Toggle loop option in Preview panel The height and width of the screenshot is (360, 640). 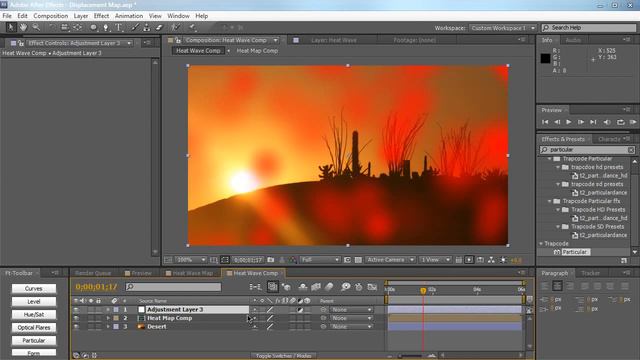point(620,122)
